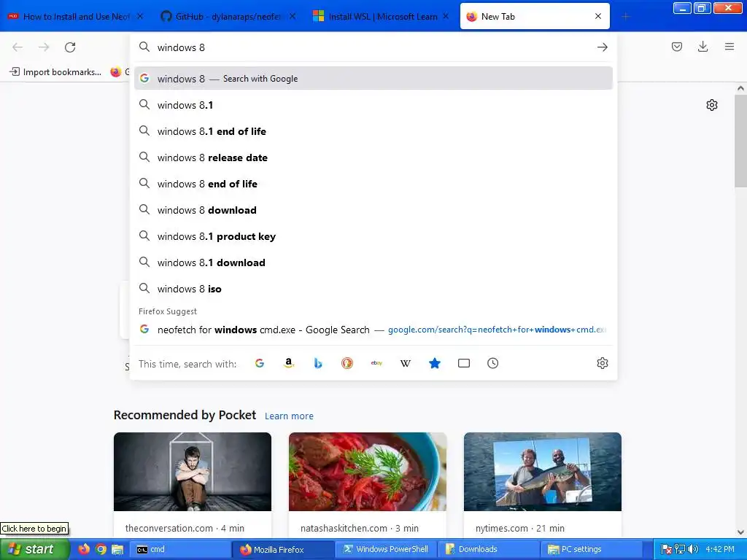Open the Firefox application menu
The width and height of the screenshot is (747, 560).
729,47
